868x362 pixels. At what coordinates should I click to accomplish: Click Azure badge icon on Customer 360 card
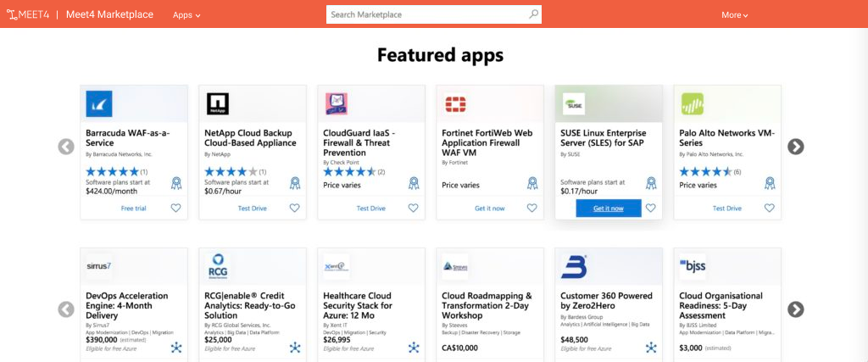point(651,348)
